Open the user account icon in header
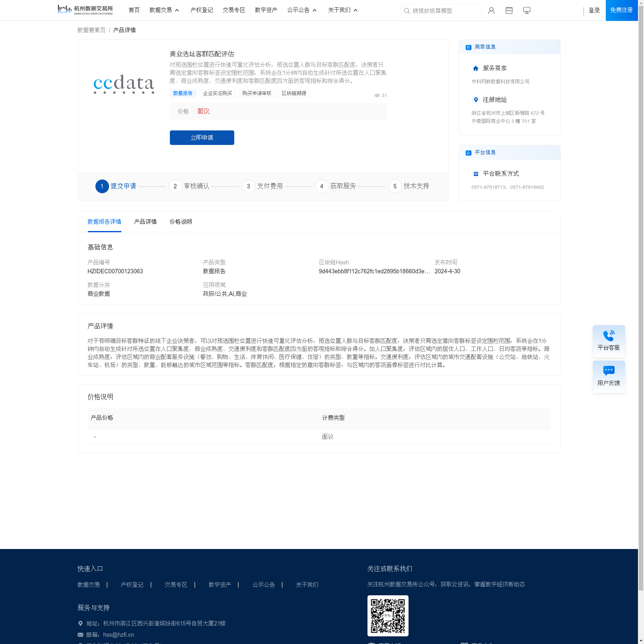Viewport: 644px width, 644px height. [x=491, y=10]
